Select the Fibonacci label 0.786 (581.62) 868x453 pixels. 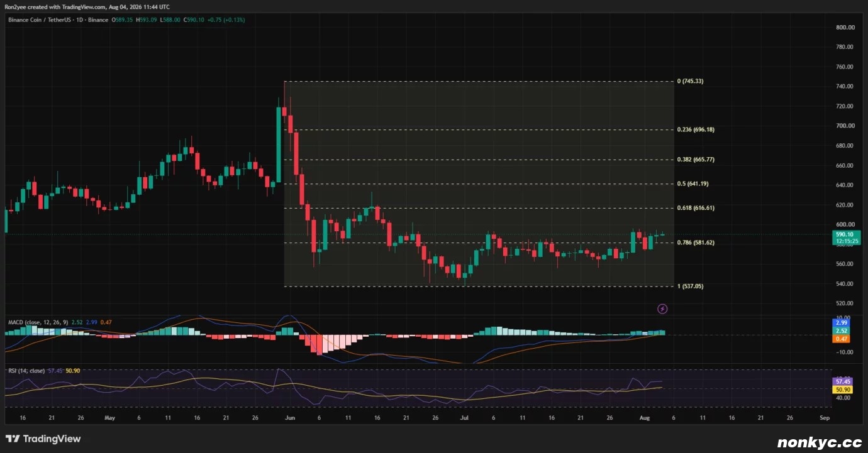click(x=696, y=243)
